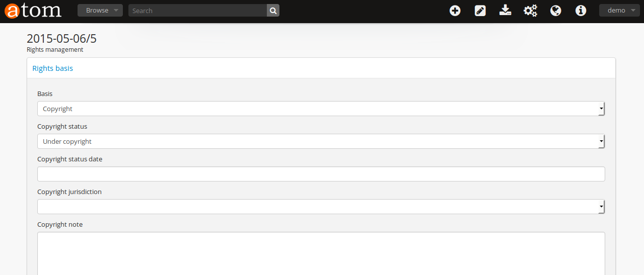Screen dimensions: 644x275
Task: Click the Copyright status label
Action: pyautogui.click(x=62, y=127)
